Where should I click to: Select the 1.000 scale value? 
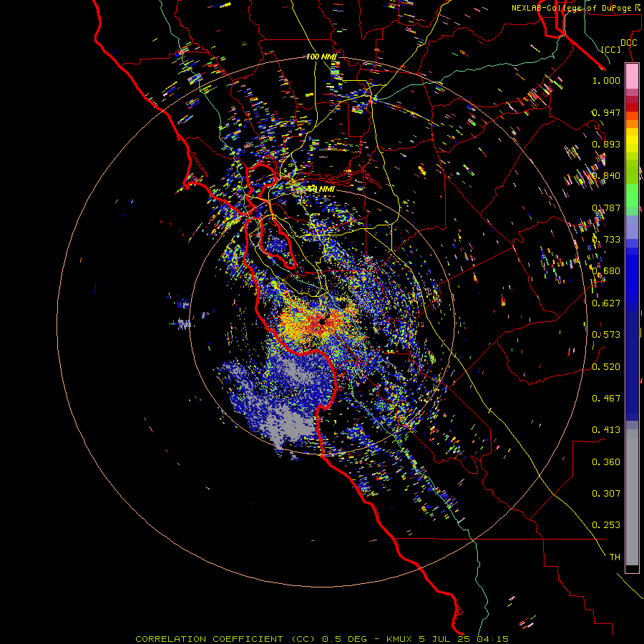click(x=606, y=80)
